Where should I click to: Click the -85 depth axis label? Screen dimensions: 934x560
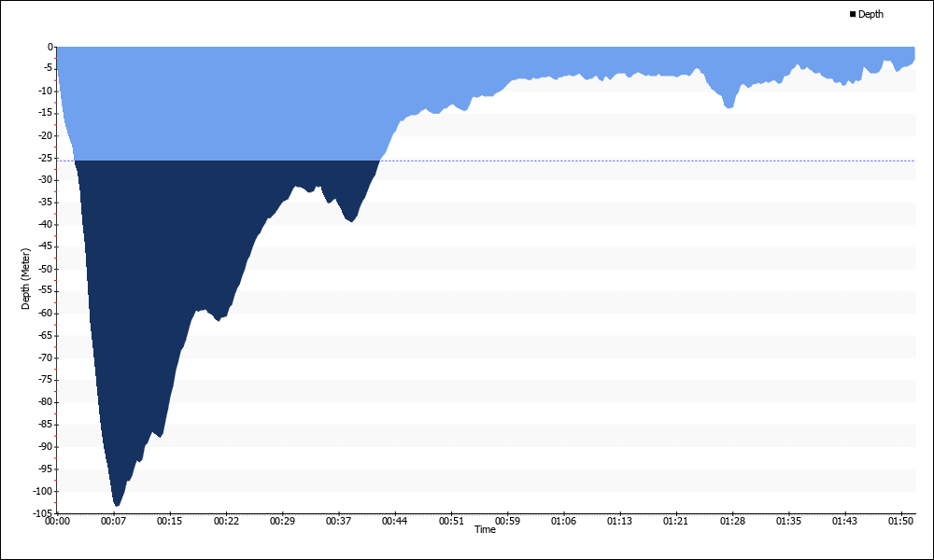47,425
